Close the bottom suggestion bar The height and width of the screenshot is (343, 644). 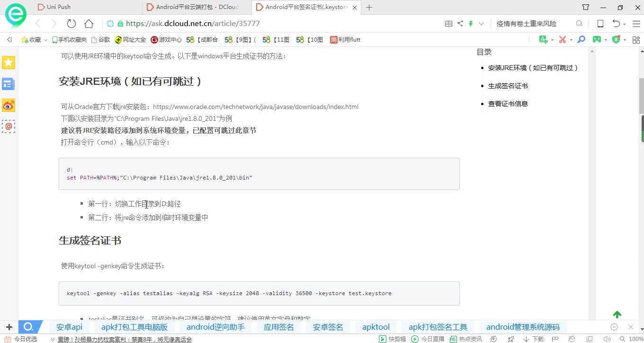[x=631, y=327]
